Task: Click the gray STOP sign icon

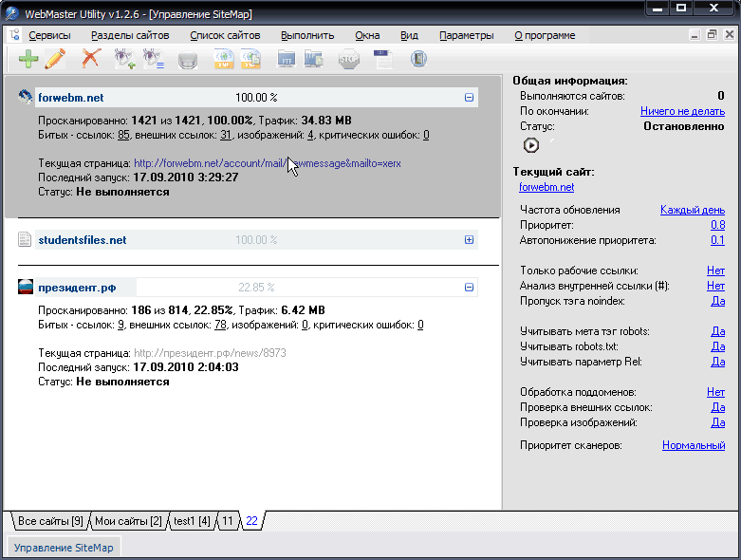Action: 349,60
